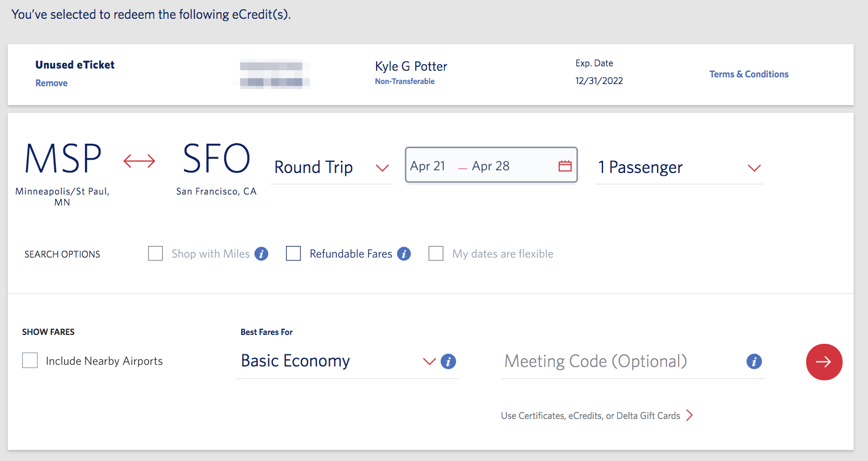Image resolution: width=868 pixels, height=461 pixels.
Task: Enable Include Nearby Airports
Action: coord(30,360)
